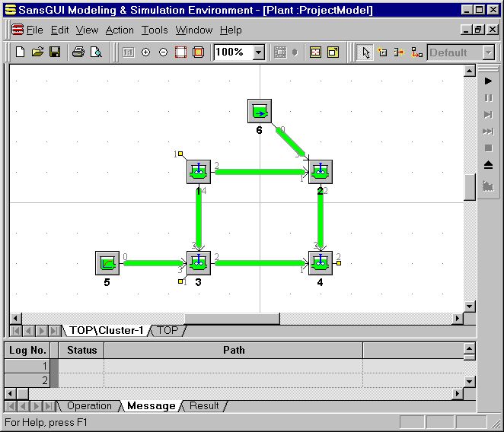
Task: Click the Eject icon in the run toolbar
Action: coord(488,164)
